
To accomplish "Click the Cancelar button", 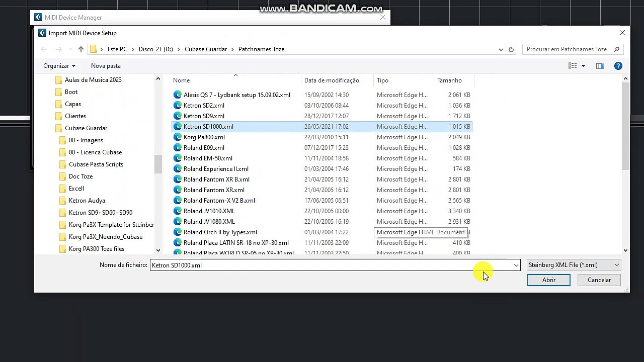I will coord(599,280).
